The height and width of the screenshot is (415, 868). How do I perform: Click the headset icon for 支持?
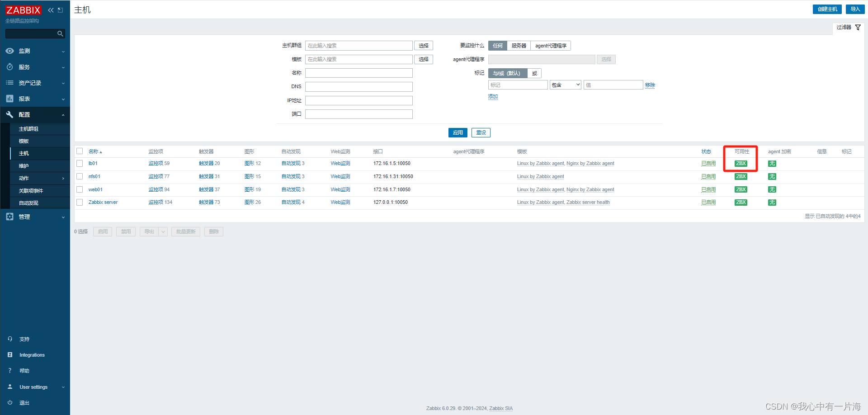click(x=10, y=339)
